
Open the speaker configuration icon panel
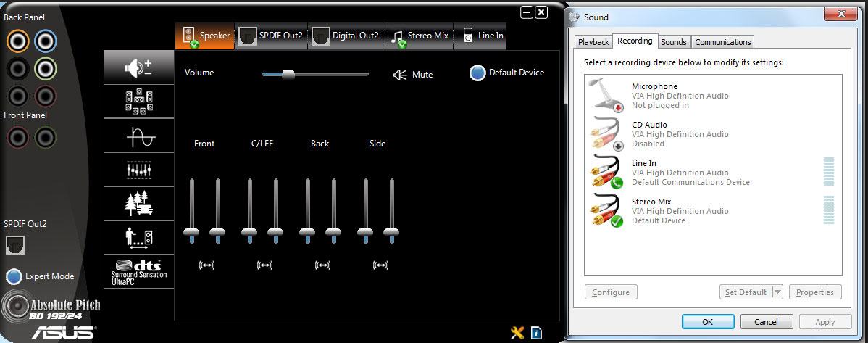click(138, 102)
